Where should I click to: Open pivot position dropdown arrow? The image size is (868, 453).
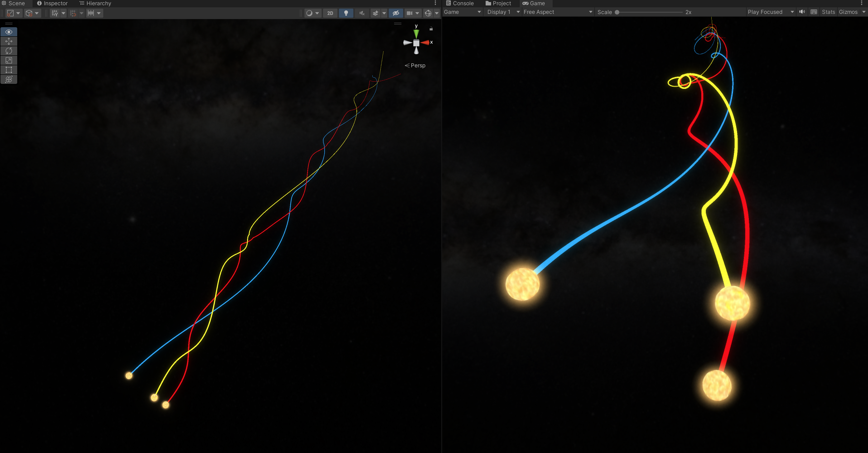[x=18, y=13]
